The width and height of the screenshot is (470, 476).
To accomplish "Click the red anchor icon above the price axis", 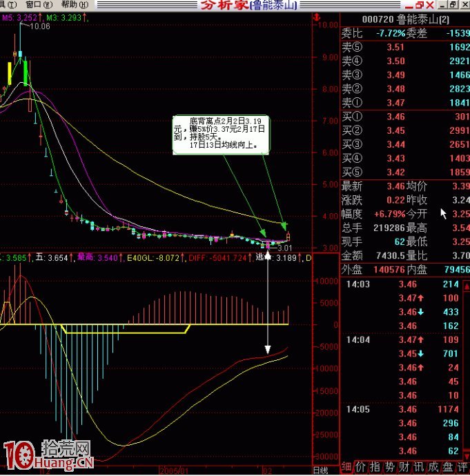I will 317,17.
